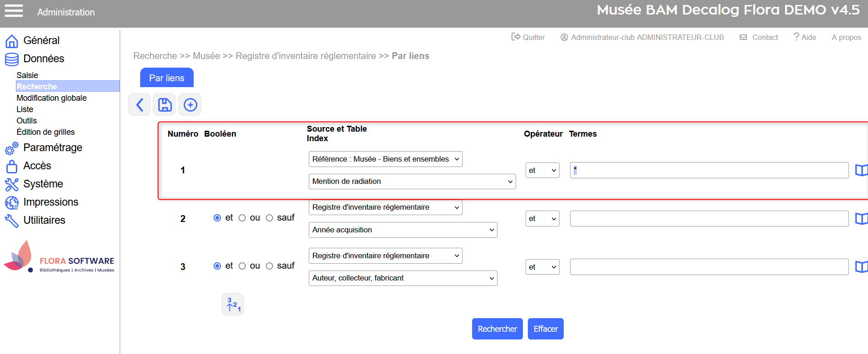Open the hamburger menu icon
868x354 pixels.
point(14,11)
